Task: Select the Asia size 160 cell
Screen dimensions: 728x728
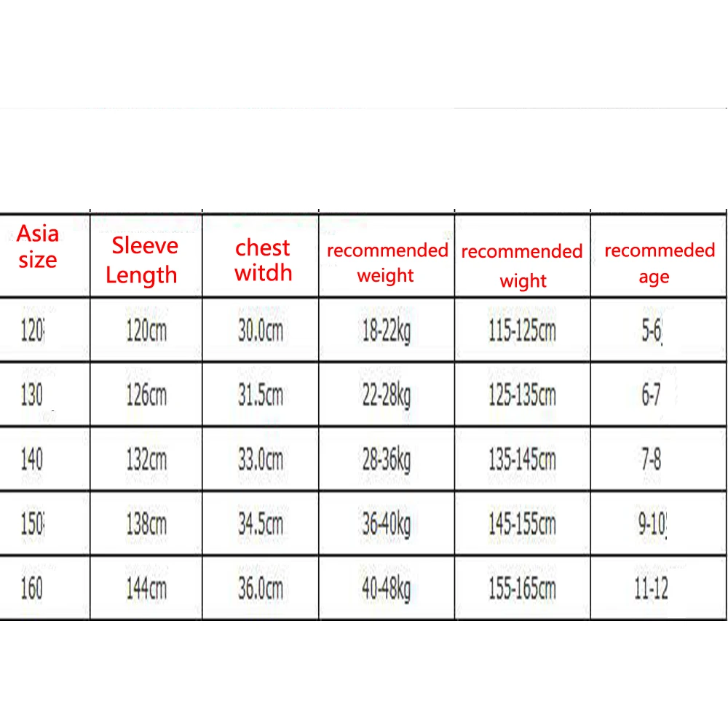Action: [x=44, y=587]
